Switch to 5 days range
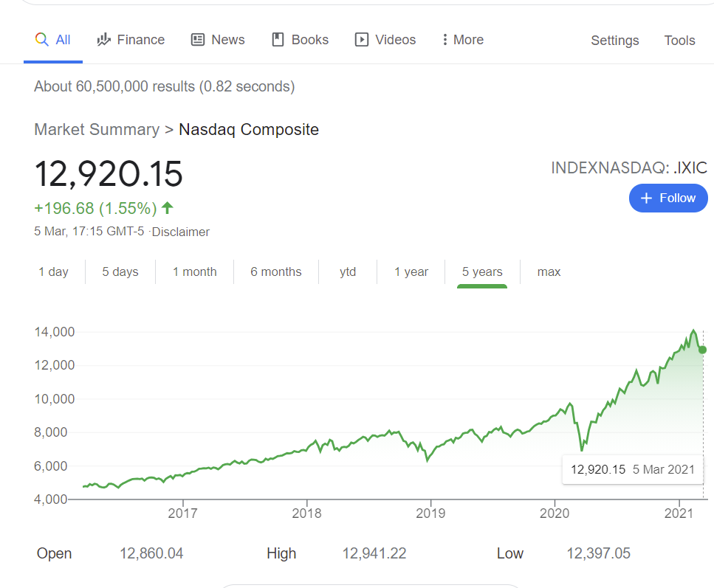 point(120,271)
